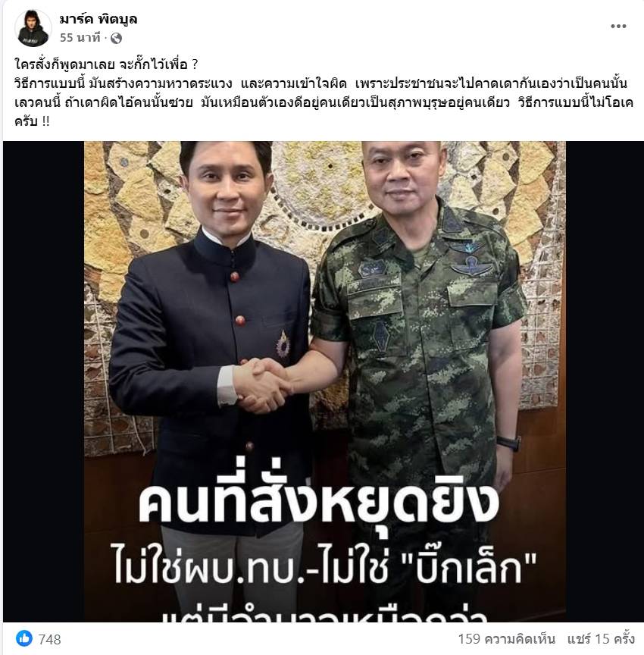Open the 55 นาที timestamp link
The image size is (644, 655).
tap(80, 38)
